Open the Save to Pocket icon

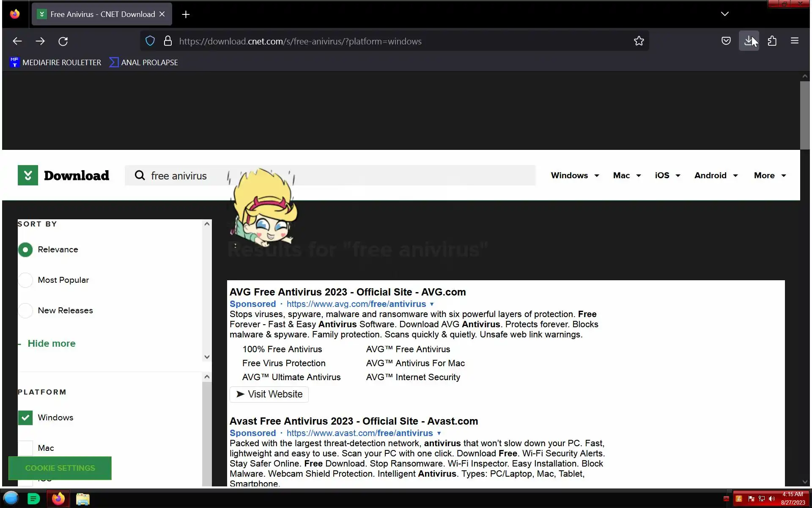pyautogui.click(x=726, y=41)
